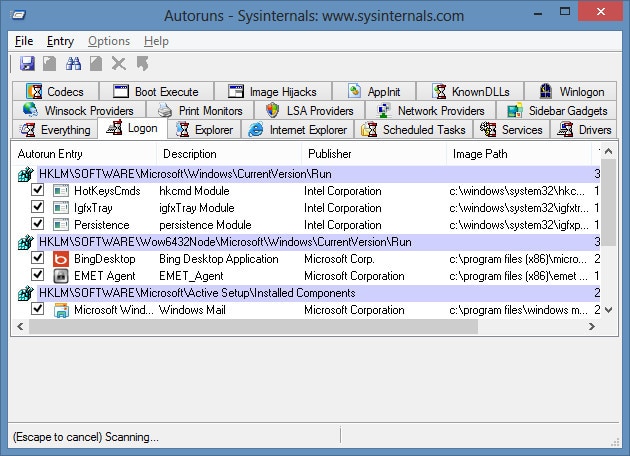The width and height of the screenshot is (630, 456).
Task: Switch to the Network Providers tab
Action: point(431,110)
